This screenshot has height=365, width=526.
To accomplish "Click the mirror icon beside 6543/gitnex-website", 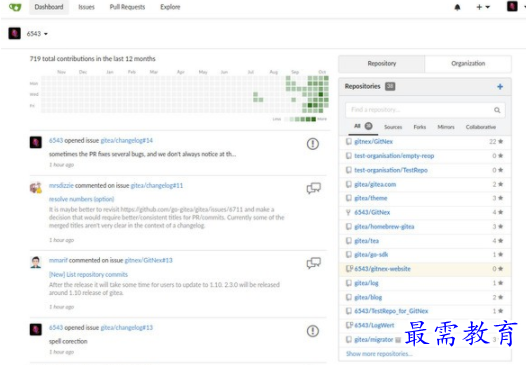I will click(349, 268).
